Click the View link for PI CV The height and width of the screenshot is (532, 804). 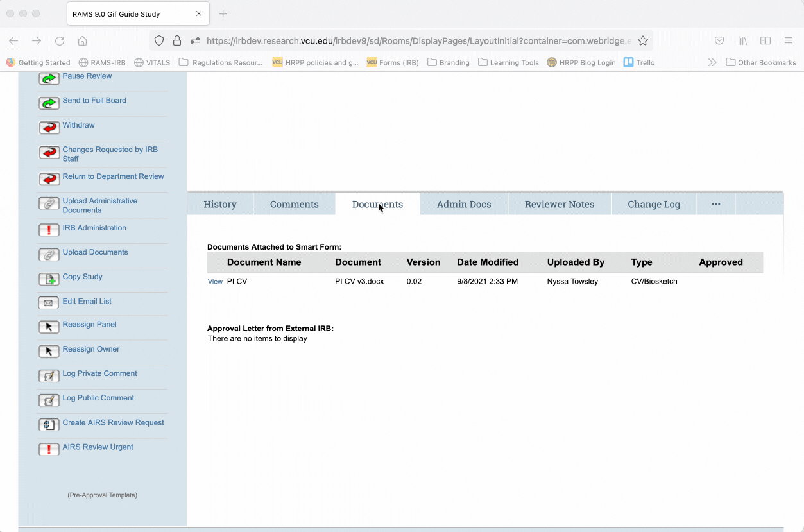(x=215, y=282)
